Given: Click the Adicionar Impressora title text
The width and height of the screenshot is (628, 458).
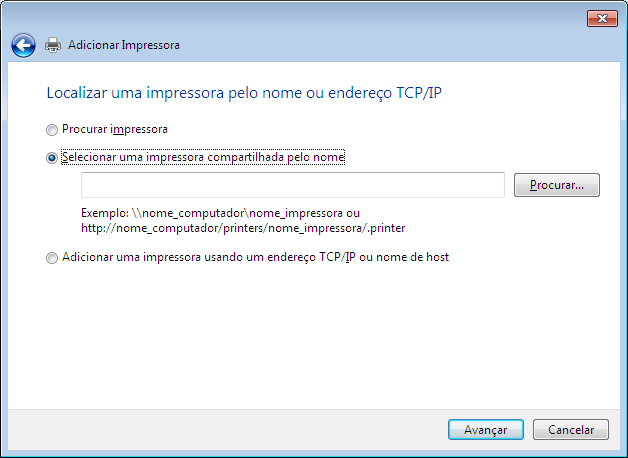Looking at the screenshot, I should coord(124,45).
